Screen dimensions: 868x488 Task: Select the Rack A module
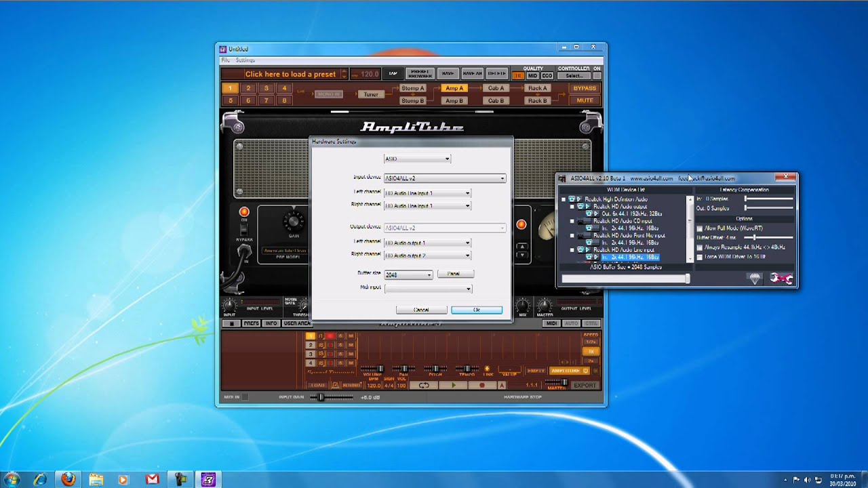tap(537, 88)
